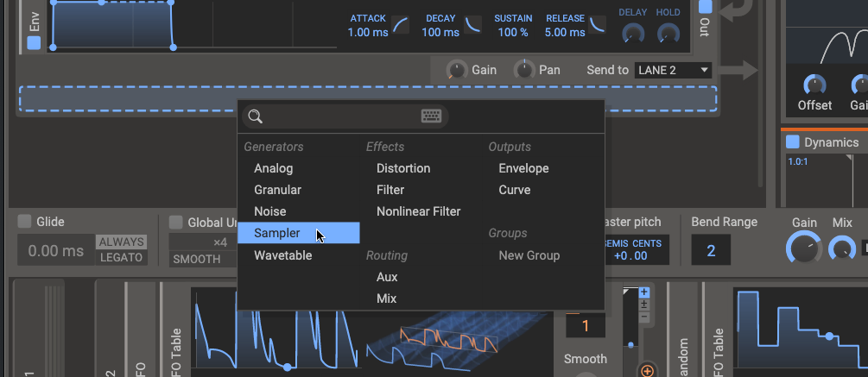
Task: Click the orange plus circle icon
Action: pyautogui.click(x=647, y=371)
